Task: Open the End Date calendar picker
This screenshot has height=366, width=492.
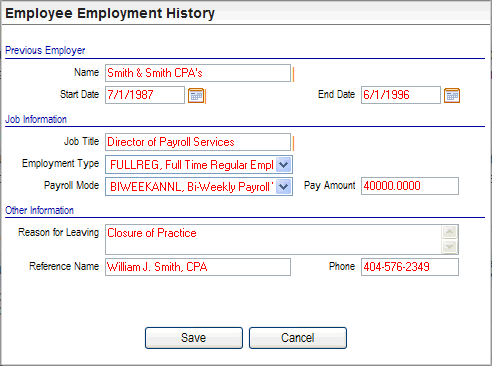Action: tap(452, 96)
